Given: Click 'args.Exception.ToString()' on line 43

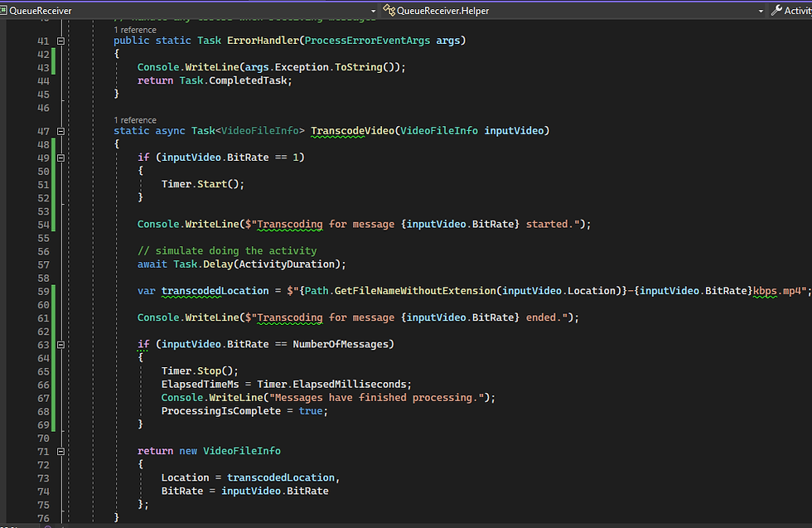Looking at the screenshot, I should point(320,67).
